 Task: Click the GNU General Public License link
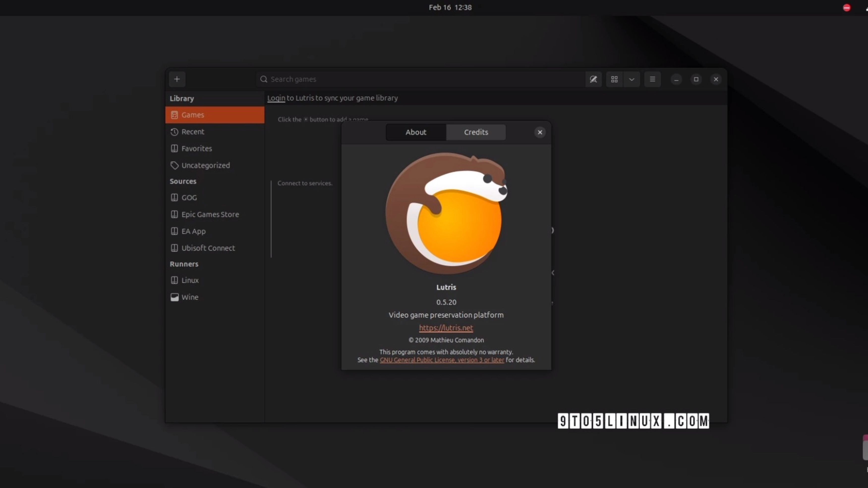pyautogui.click(x=442, y=360)
